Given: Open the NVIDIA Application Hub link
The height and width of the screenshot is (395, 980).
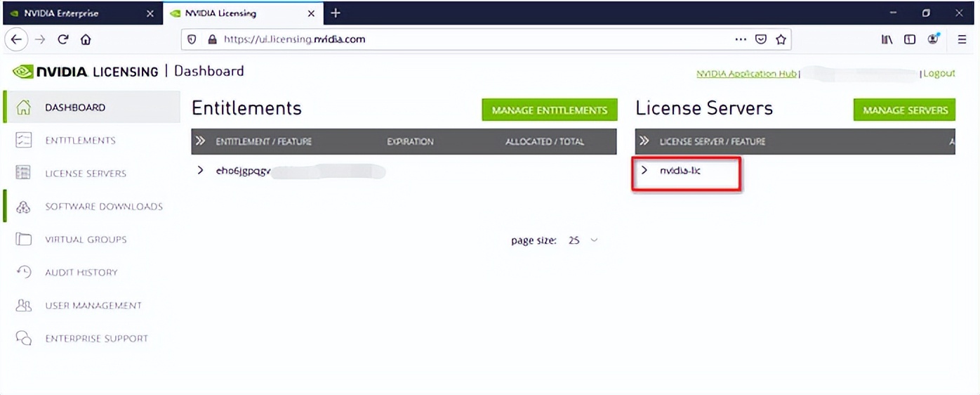Looking at the screenshot, I should [746, 74].
